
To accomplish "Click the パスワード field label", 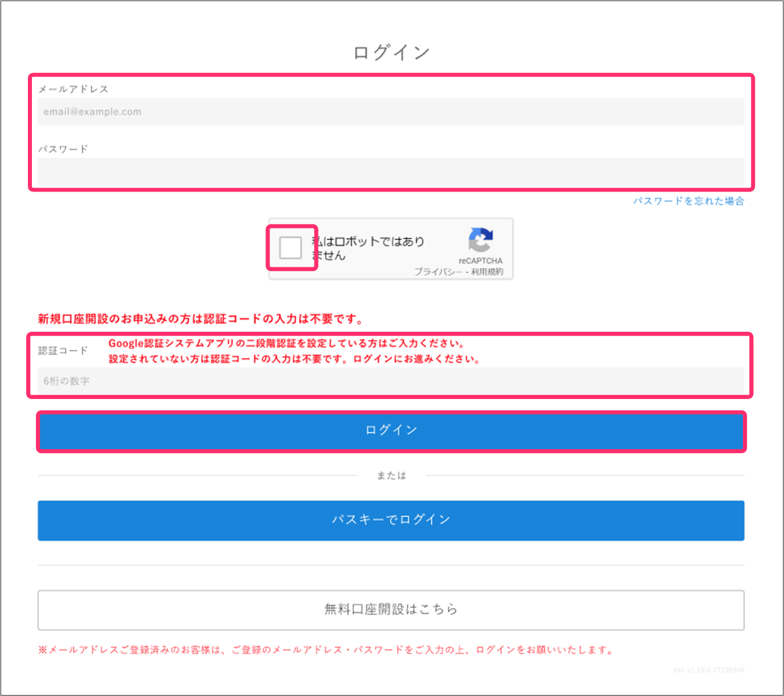I will [63, 149].
